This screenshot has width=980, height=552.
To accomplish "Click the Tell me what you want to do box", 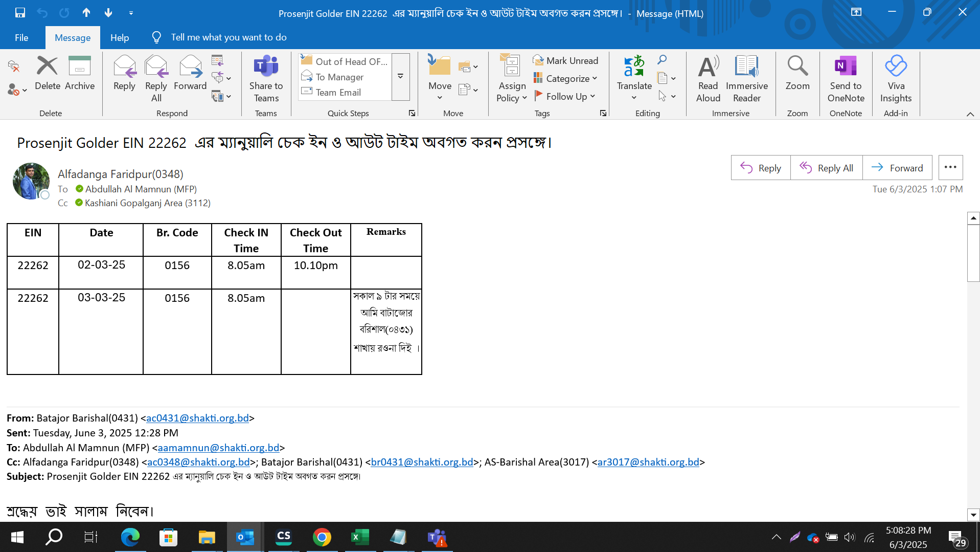I will pos(229,37).
